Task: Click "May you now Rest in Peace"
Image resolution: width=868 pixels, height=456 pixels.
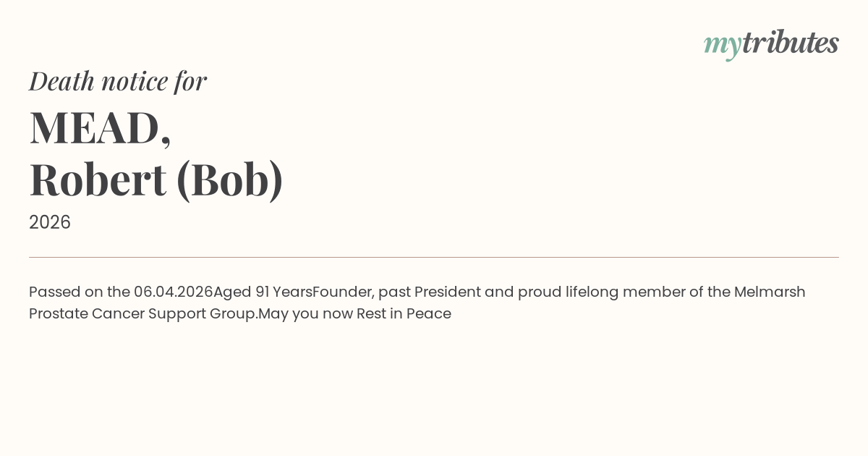Action: click(x=355, y=314)
